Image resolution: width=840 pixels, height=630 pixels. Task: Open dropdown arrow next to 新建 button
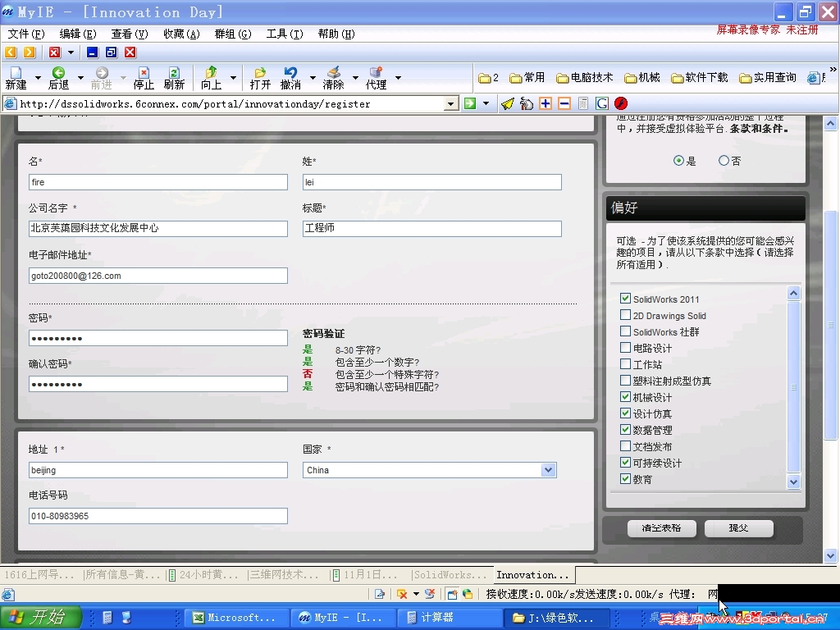(x=38, y=78)
